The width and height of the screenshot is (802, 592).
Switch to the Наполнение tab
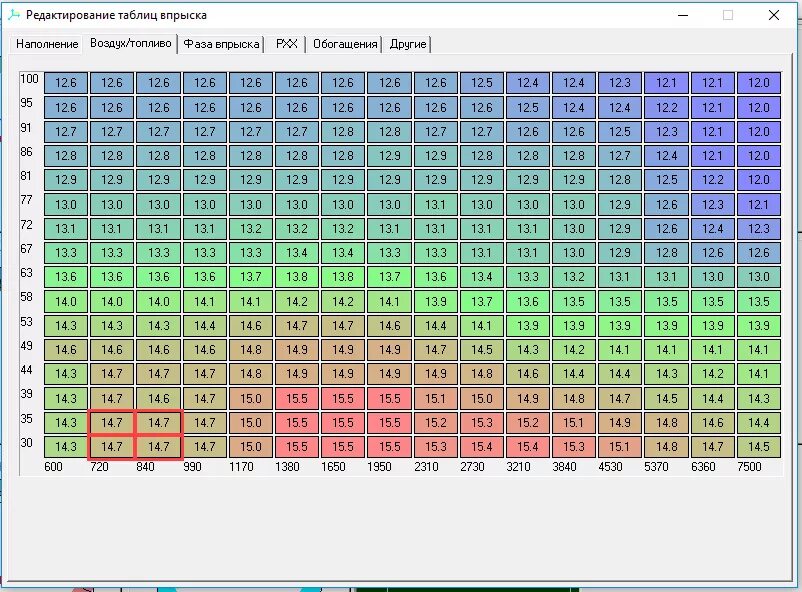pos(47,44)
